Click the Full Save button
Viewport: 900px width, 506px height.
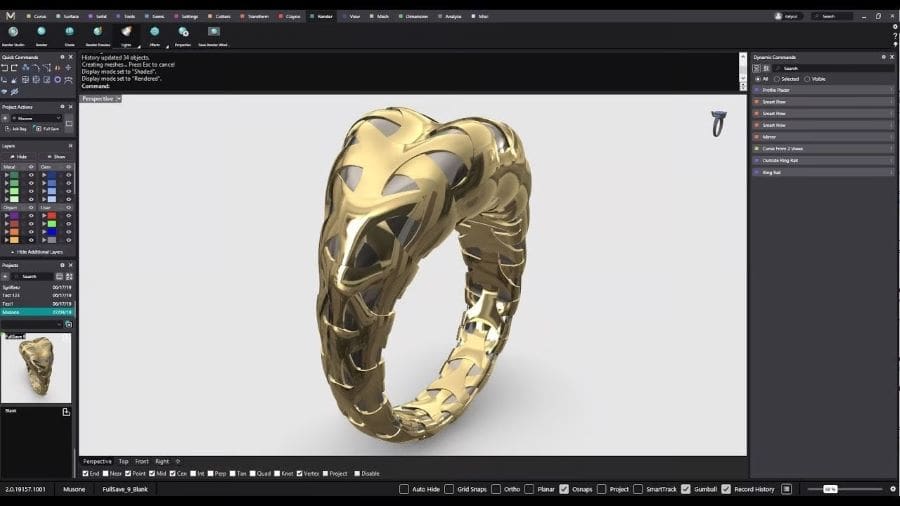(47, 129)
